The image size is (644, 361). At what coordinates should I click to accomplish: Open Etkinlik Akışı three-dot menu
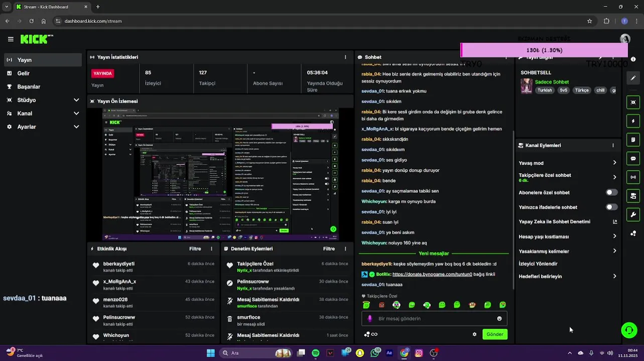211,249
